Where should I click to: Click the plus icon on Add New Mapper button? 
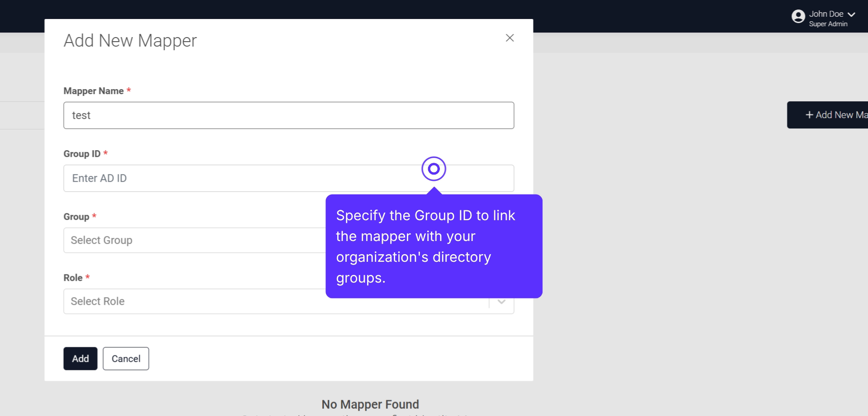[x=809, y=115]
